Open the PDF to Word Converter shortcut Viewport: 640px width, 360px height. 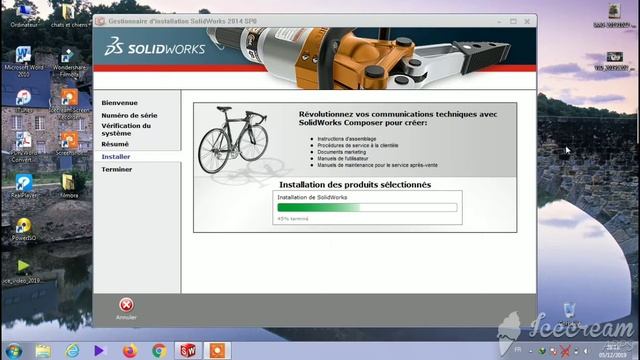point(24,147)
